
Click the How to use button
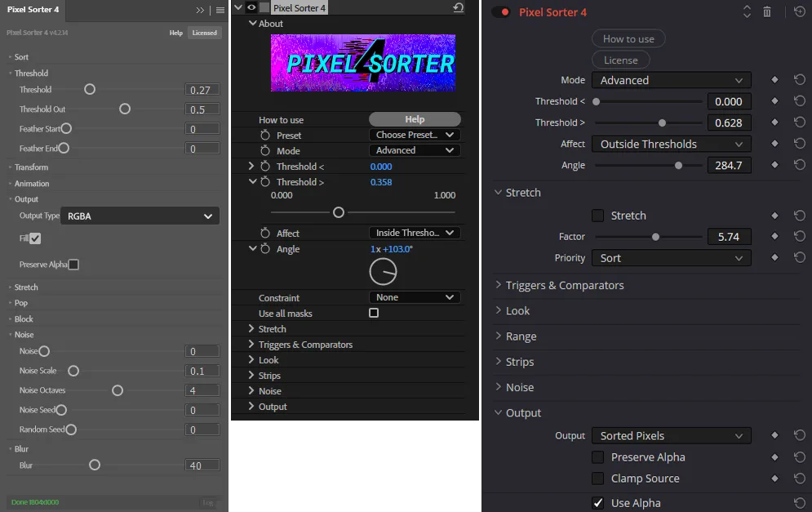[x=628, y=39]
